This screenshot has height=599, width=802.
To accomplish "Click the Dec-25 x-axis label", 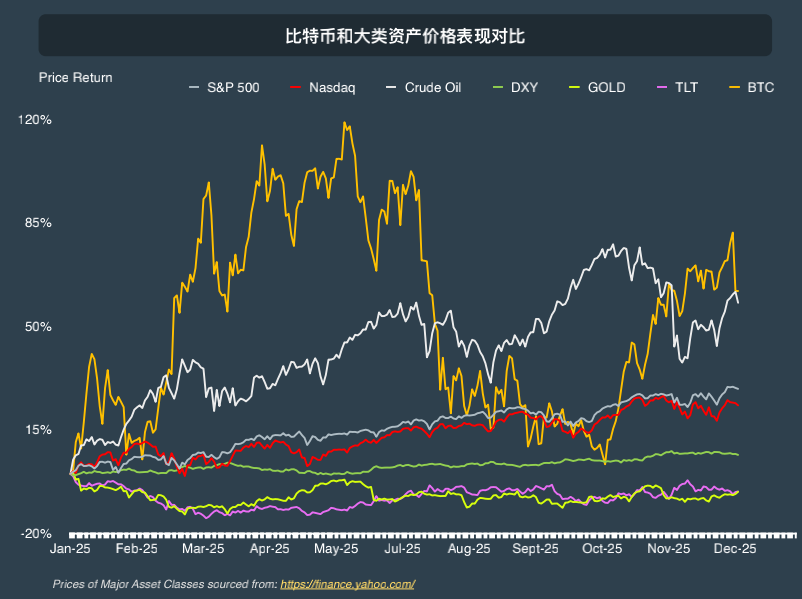I will [x=735, y=549].
